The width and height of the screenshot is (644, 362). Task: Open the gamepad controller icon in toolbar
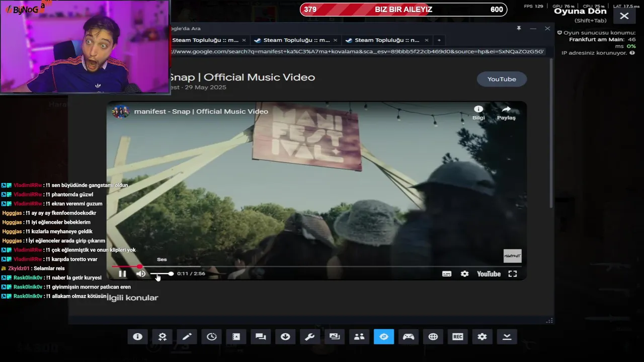(409, 337)
